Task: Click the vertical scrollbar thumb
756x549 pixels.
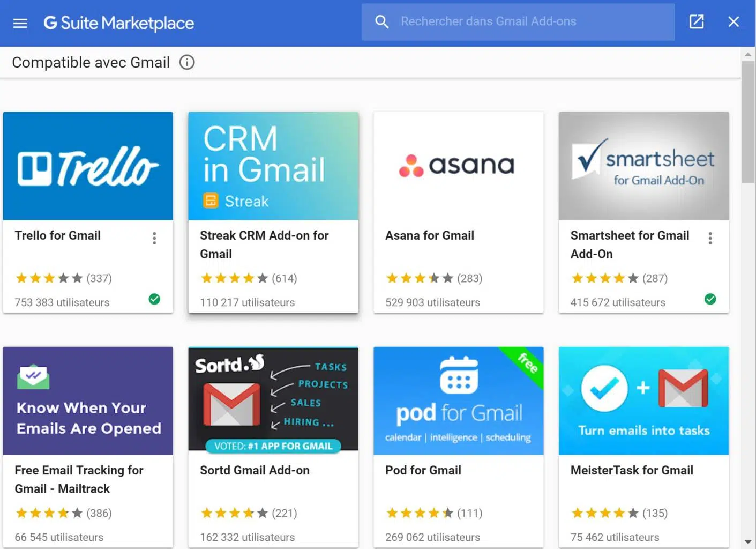Action: pyautogui.click(x=748, y=122)
